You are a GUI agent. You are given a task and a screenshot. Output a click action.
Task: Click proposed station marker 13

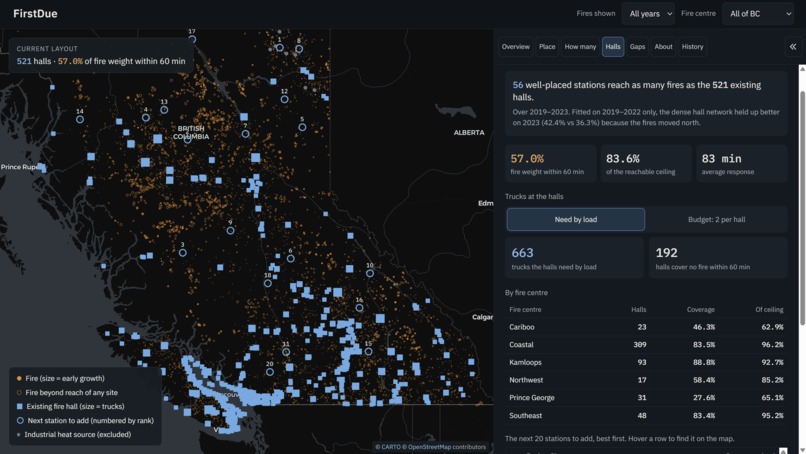tap(164, 110)
